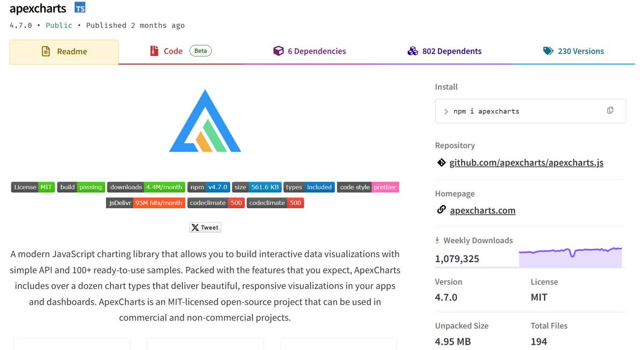Click the Repository heading
The image size is (644, 350).
tap(455, 145)
